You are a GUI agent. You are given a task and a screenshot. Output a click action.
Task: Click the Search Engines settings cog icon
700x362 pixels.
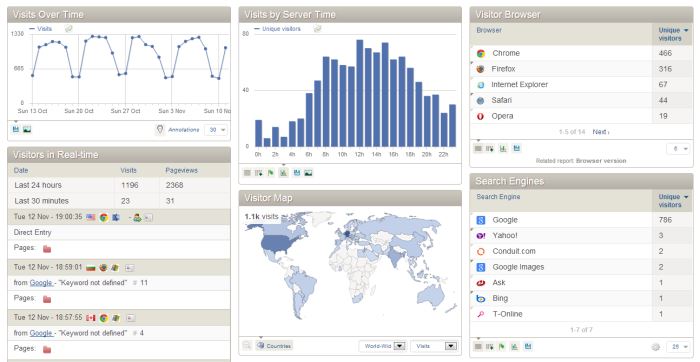(655, 347)
